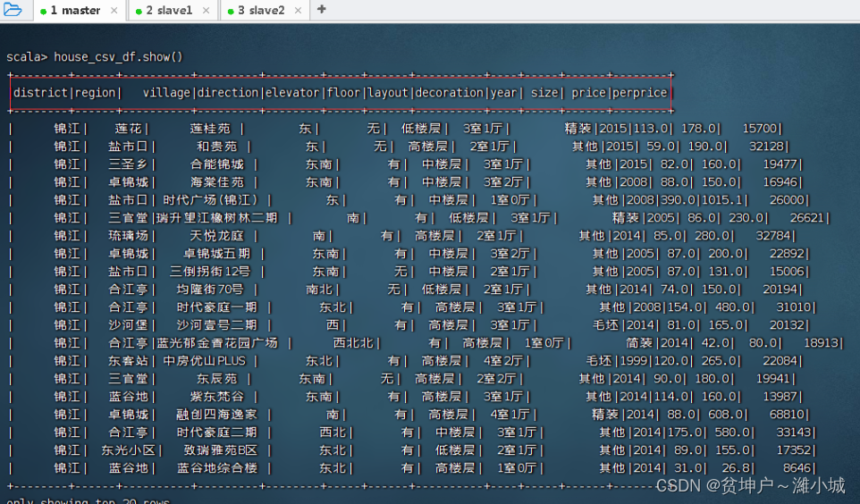Click the year column header

(503, 93)
